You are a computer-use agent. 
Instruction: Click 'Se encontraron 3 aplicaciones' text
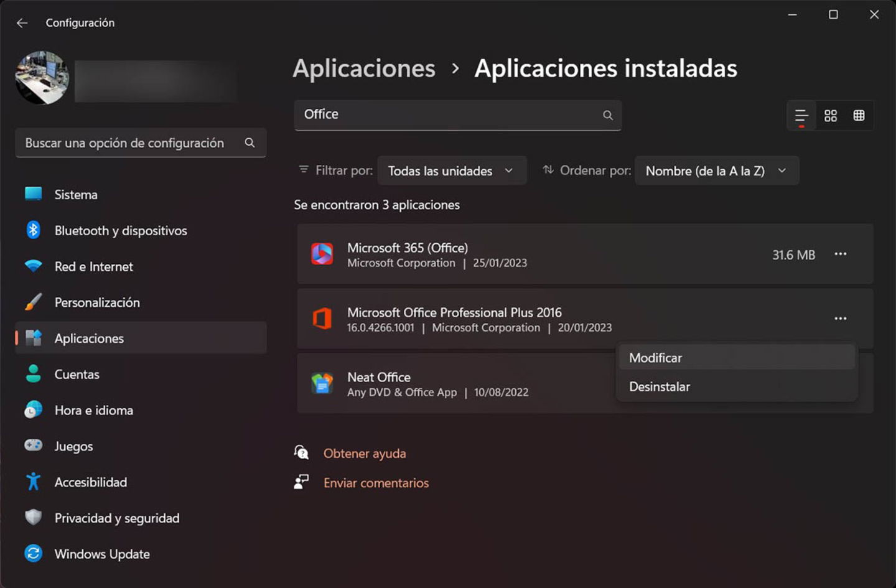(x=376, y=205)
